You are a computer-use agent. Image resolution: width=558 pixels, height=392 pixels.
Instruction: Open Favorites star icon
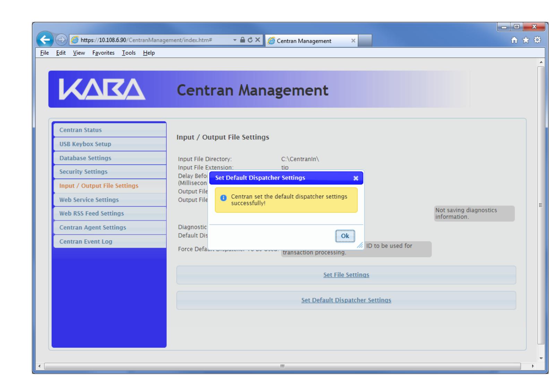[526, 40]
